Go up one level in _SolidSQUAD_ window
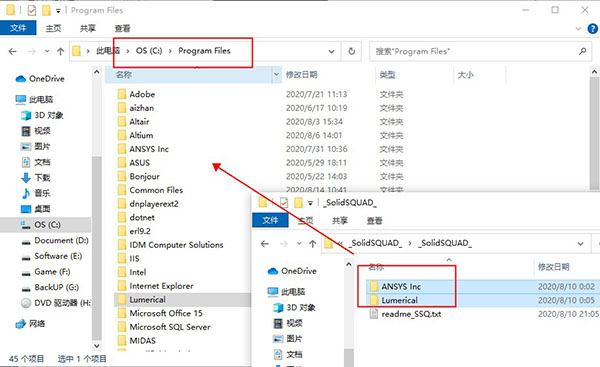The image size is (600, 367). tap(313, 244)
